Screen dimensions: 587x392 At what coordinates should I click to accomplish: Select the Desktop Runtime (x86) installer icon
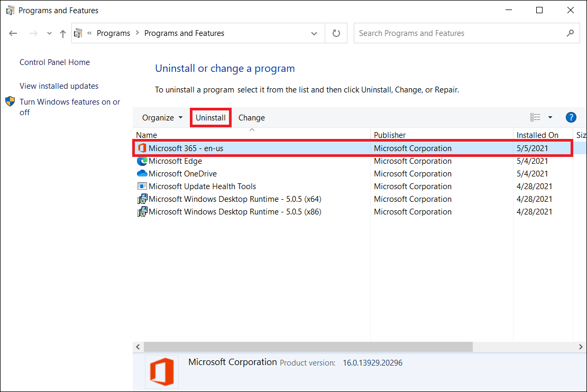[x=142, y=212]
